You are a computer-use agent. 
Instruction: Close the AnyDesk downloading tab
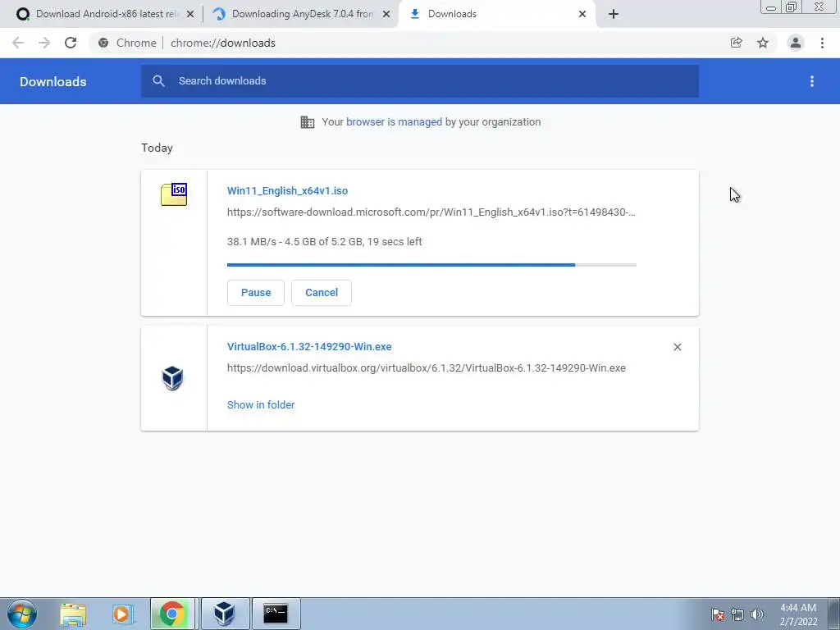[386, 14]
